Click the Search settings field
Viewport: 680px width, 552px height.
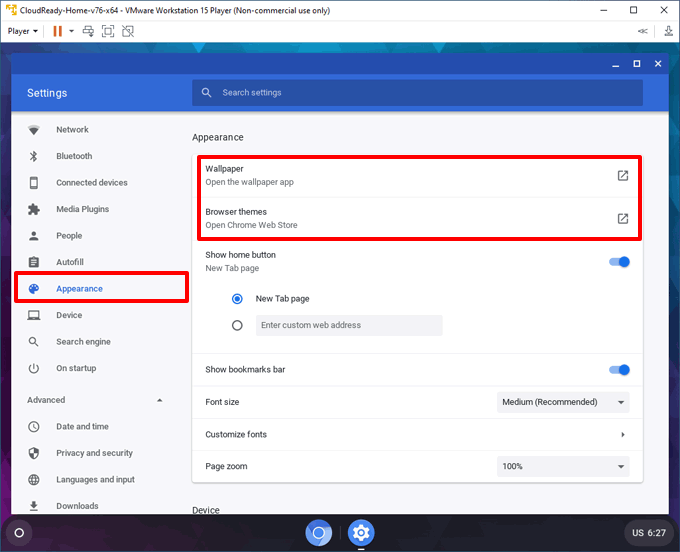click(x=417, y=93)
